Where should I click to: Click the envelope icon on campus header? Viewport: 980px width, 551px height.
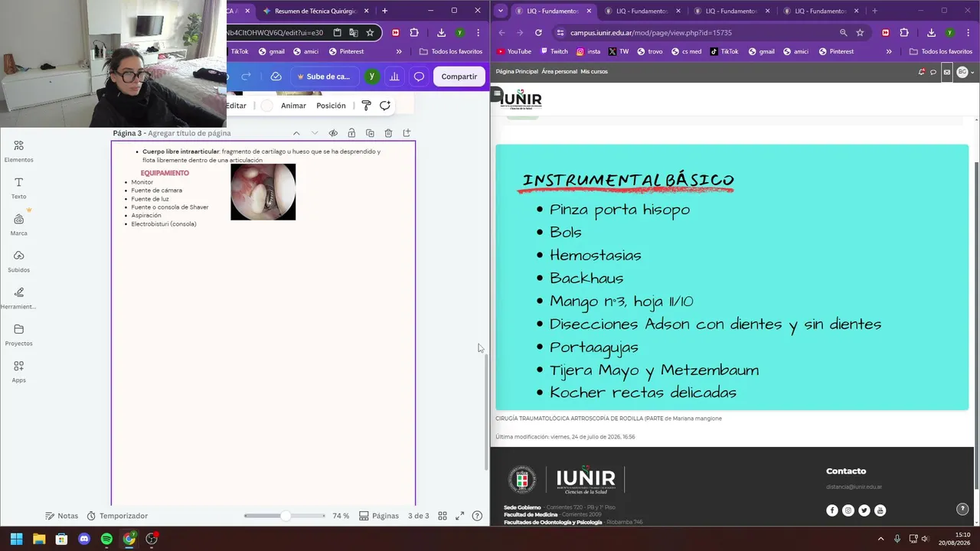point(947,72)
